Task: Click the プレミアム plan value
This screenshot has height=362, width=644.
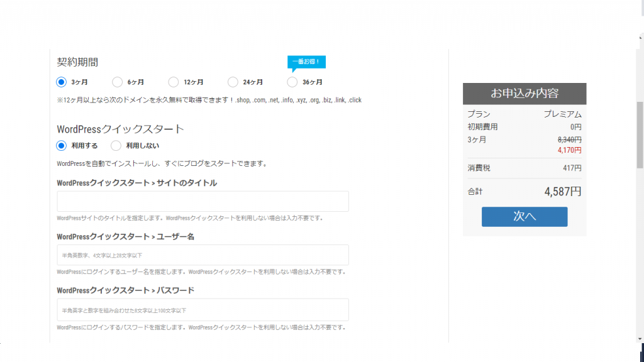Action: [x=562, y=114]
